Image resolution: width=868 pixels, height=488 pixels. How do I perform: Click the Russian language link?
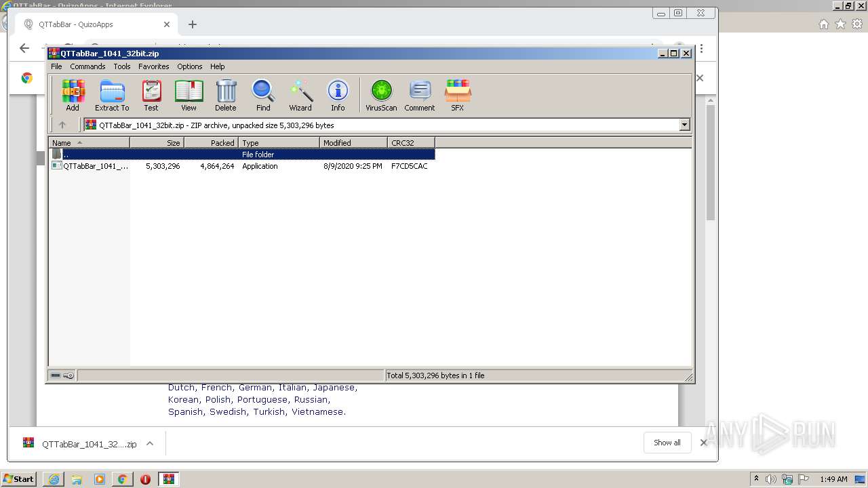pos(311,400)
